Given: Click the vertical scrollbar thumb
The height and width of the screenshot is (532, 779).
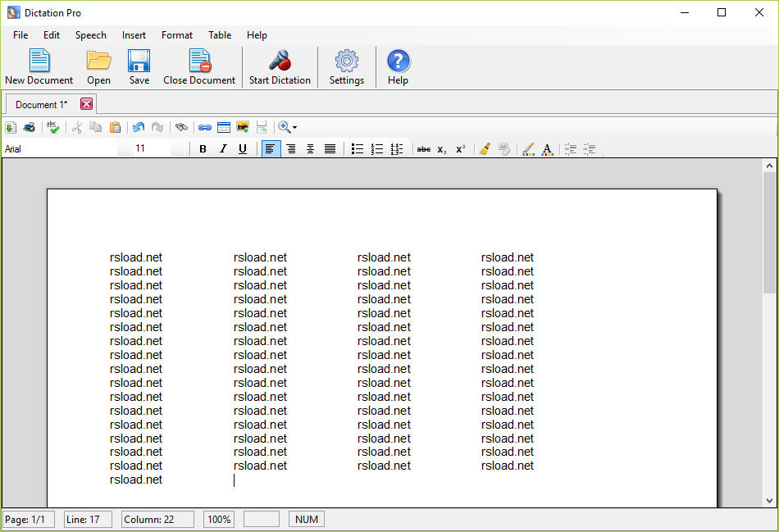Looking at the screenshot, I should point(769,233).
